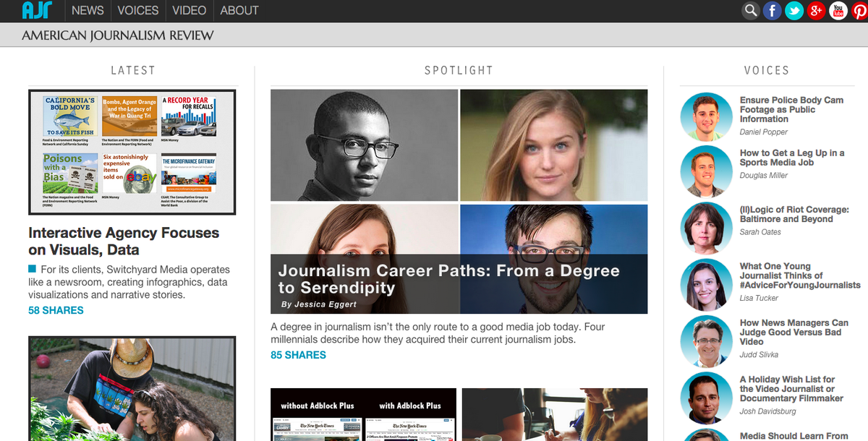Click the LATEST section heading

click(x=132, y=70)
